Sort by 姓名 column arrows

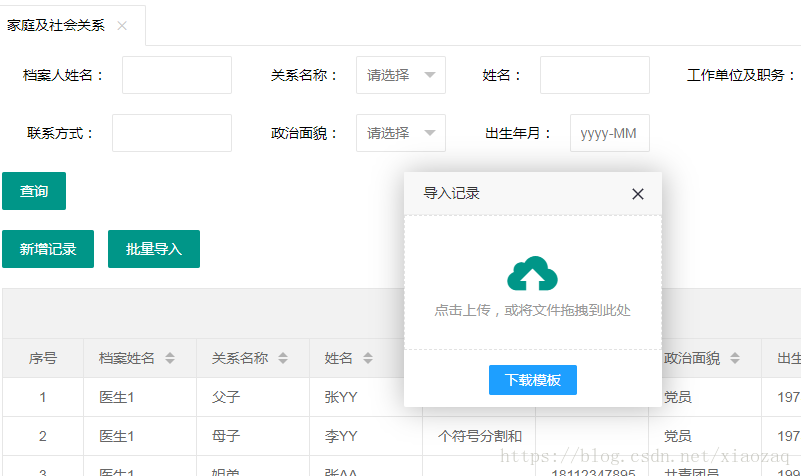[368, 359]
